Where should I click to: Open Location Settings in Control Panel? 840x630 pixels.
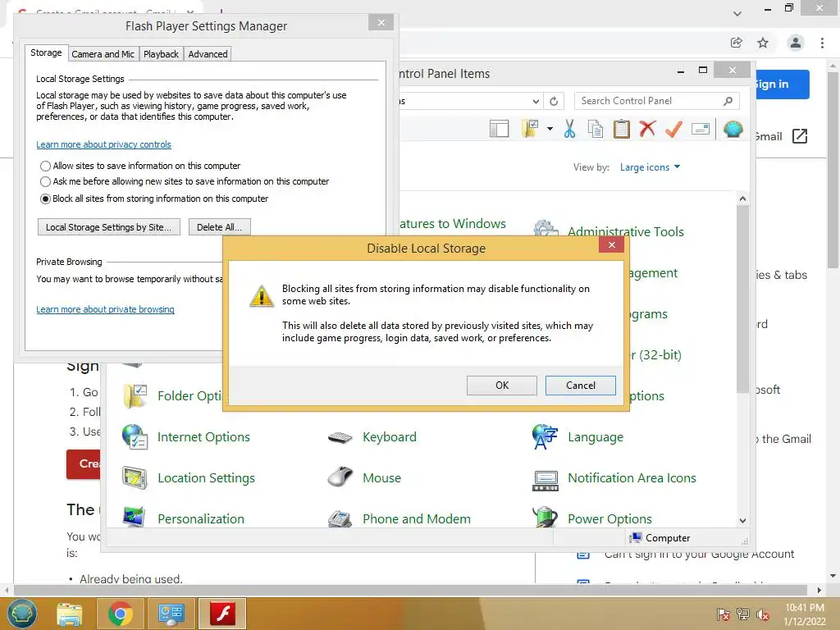(189, 478)
